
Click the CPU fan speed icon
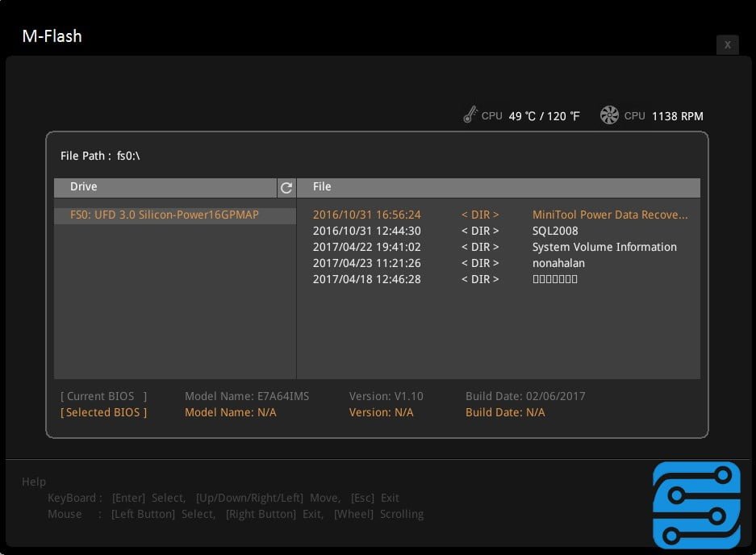(609, 115)
